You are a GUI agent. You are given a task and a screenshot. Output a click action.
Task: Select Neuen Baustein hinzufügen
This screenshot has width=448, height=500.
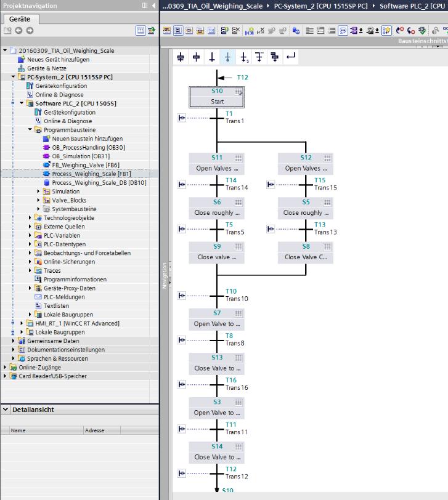87,139
